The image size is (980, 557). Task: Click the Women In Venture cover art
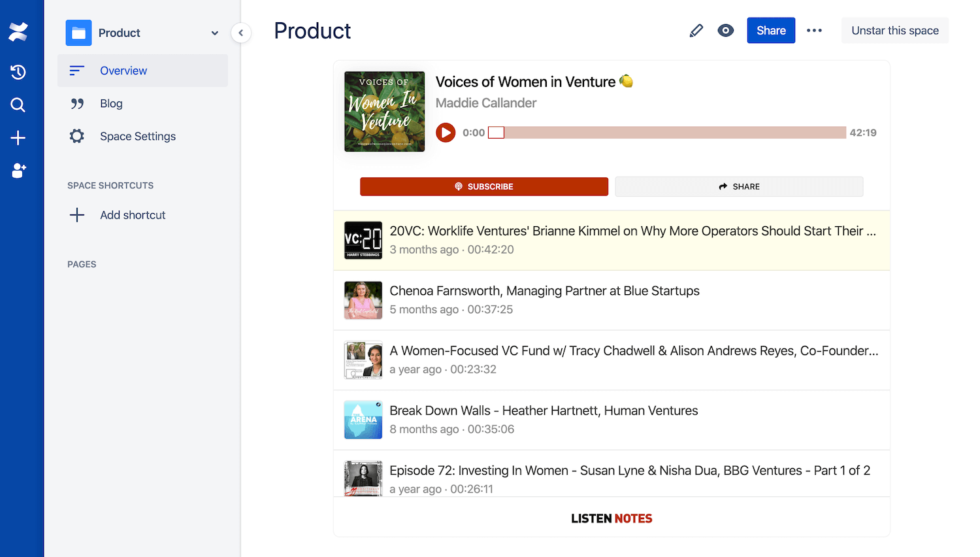(x=385, y=112)
